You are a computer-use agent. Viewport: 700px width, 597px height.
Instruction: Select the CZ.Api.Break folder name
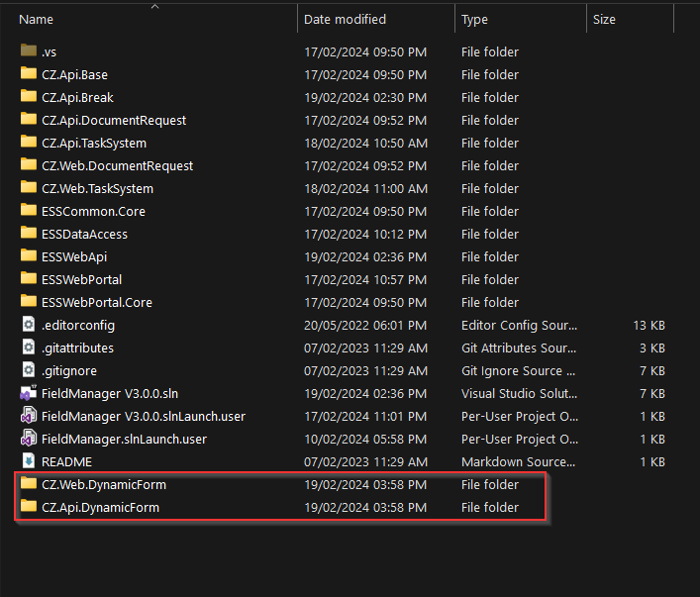coord(77,97)
